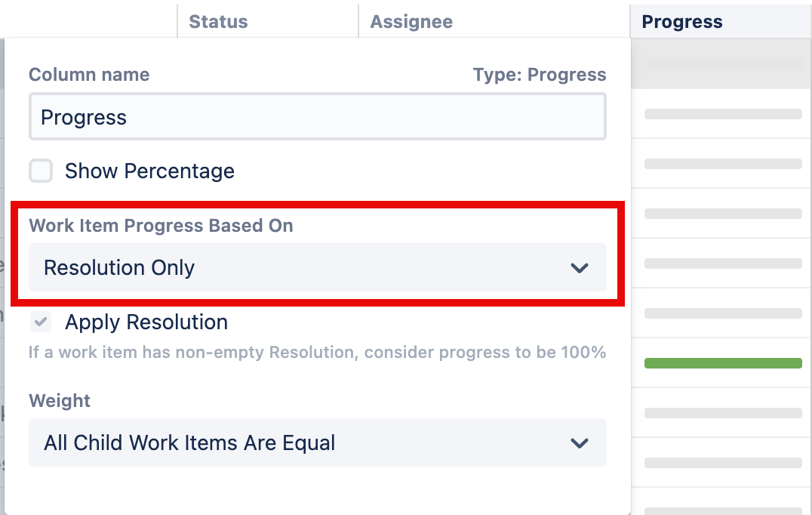Toggle the Apply Resolution checkbox

[x=41, y=322]
